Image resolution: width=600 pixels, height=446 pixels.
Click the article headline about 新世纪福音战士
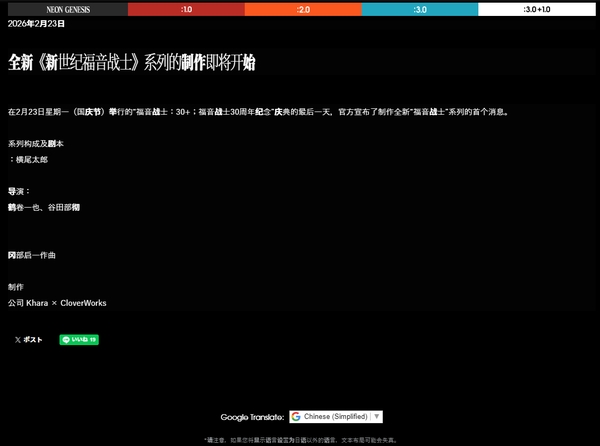tap(132, 63)
